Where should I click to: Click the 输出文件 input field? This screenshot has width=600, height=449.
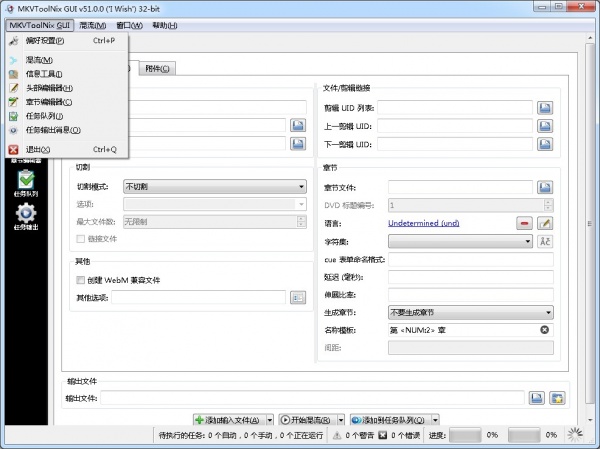pyautogui.click(x=312, y=398)
